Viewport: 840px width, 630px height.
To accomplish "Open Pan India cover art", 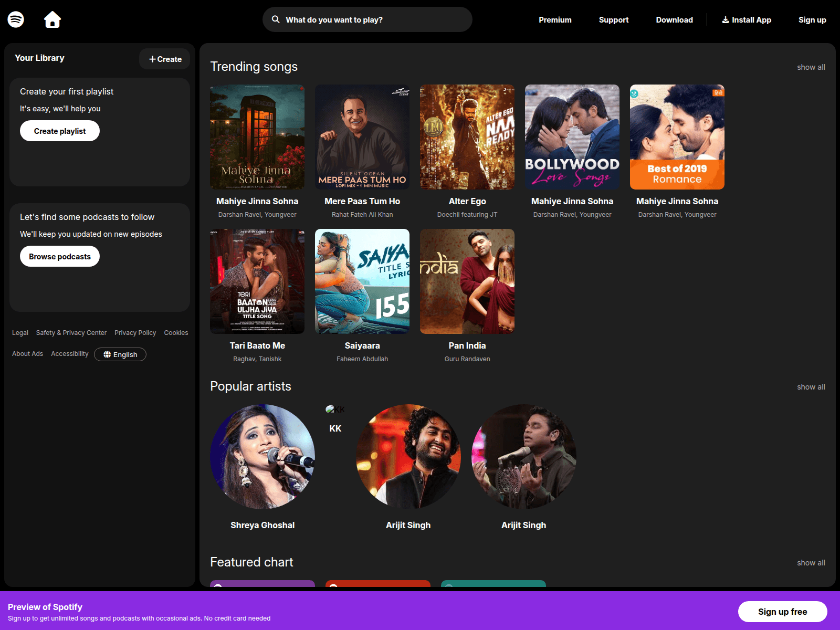I will 467,281.
